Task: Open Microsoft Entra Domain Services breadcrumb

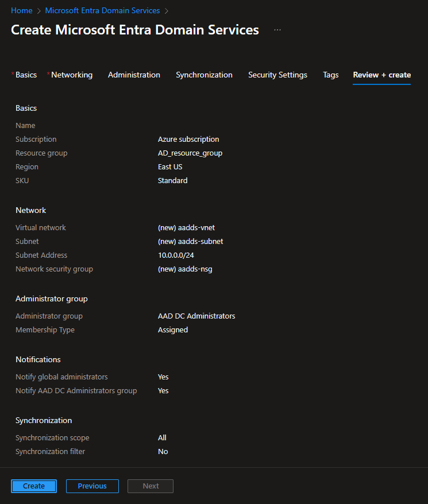Action: tap(102, 10)
